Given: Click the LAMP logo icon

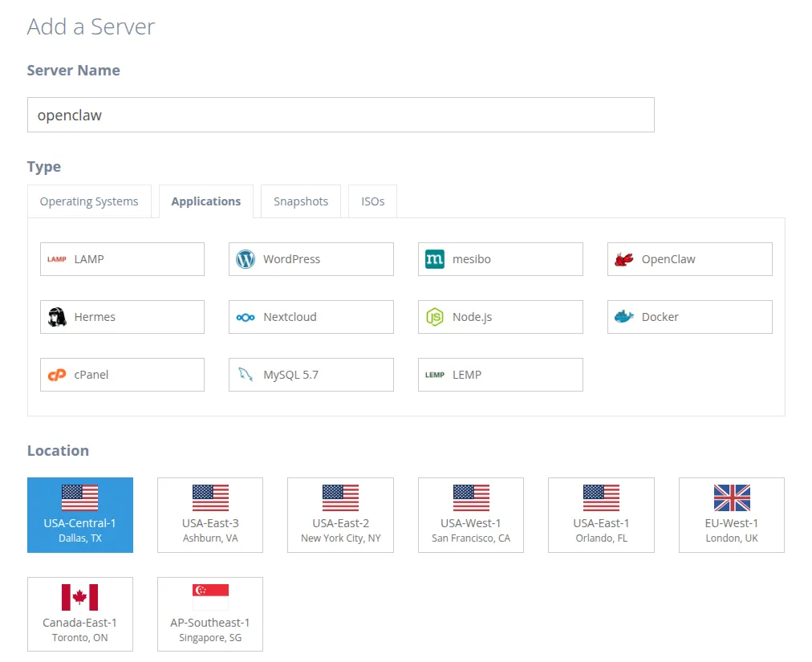Looking at the screenshot, I should [56, 259].
